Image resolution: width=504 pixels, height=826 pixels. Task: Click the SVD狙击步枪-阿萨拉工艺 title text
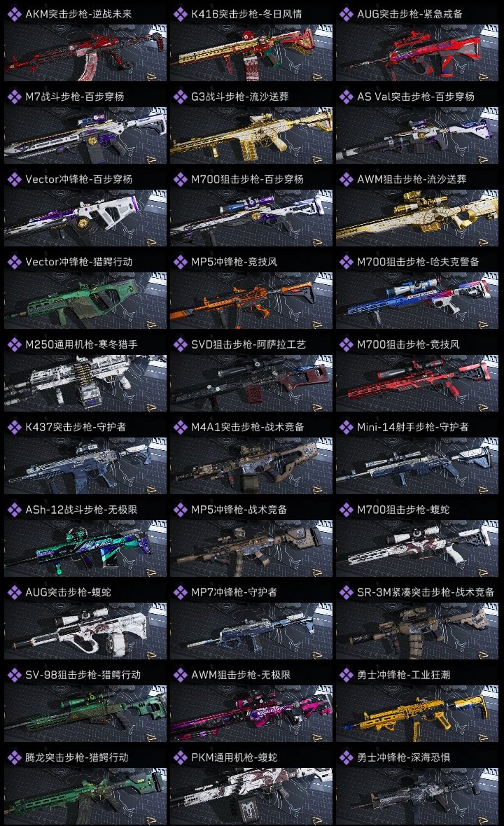(248, 344)
